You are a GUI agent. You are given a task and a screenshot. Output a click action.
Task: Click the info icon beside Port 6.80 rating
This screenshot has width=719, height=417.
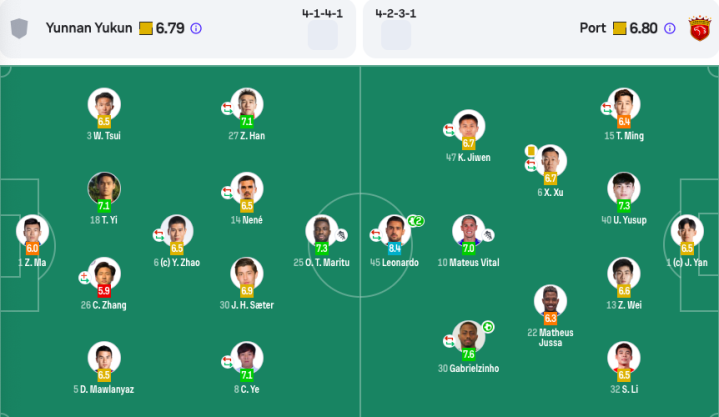tap(669, 28)
